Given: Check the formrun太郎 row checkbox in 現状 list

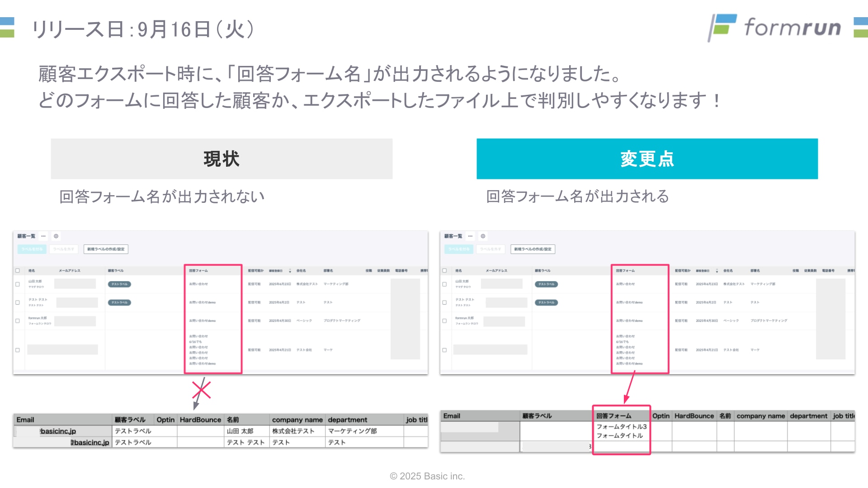Looking at the screenshot, I should [x=18, y=321].
